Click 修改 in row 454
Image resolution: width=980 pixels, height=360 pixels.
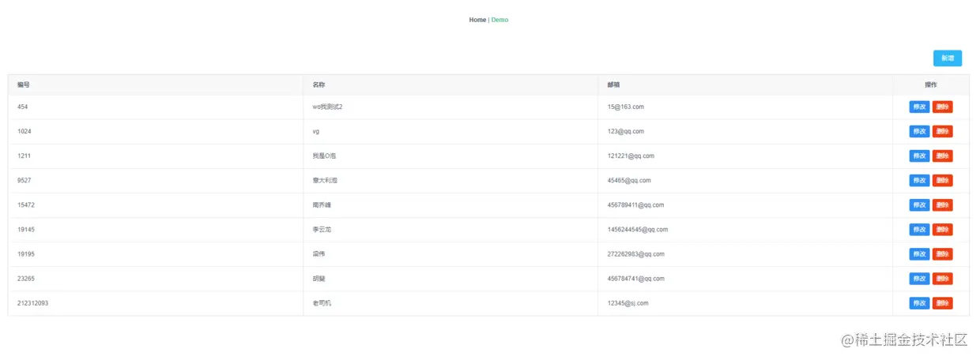(919, 107)
